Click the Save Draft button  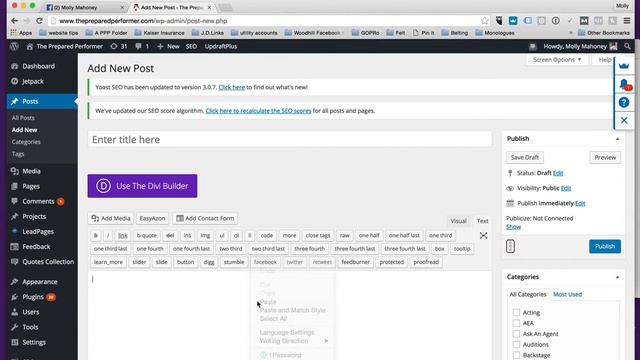pyautogui.click(x=524, y=158)
